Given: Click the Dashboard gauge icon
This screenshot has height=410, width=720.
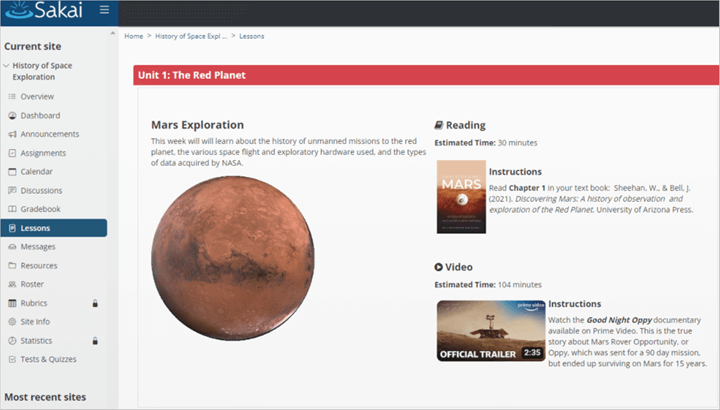Looking at the screenshot, I should click(x=12, y=116).
